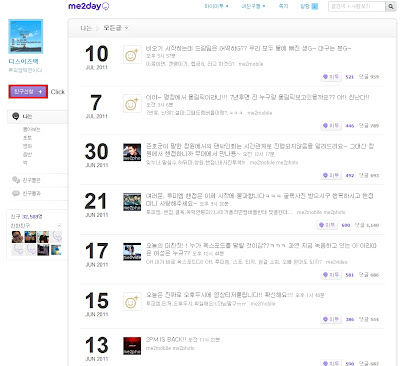400x366 pixels.
Task: Click the 미투 button on the 30 JUN post
Action: click(x=331, y=175)
